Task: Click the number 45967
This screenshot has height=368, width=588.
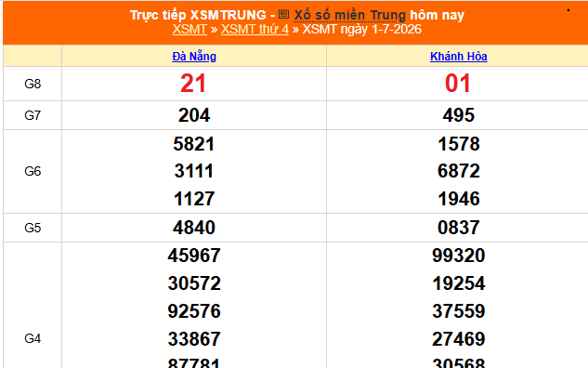Action: [194, 256]
